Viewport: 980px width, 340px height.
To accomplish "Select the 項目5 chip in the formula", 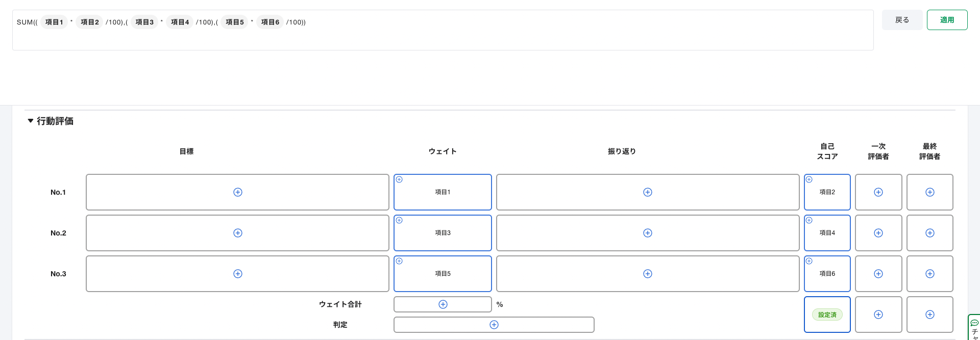I will tap(235, 22).
